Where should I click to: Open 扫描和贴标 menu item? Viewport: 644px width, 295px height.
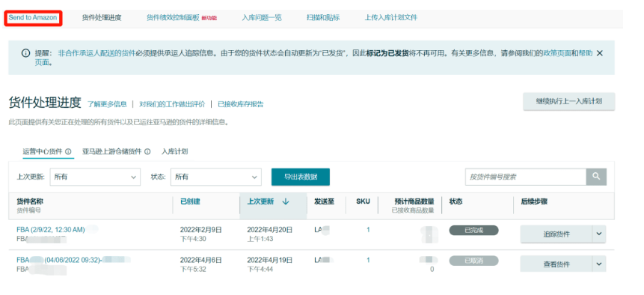323,18
